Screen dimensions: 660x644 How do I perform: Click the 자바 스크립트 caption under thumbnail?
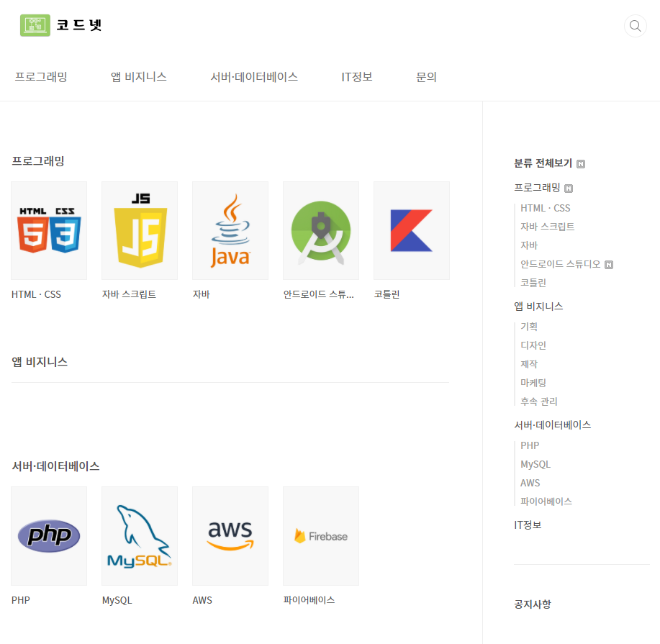129,294
